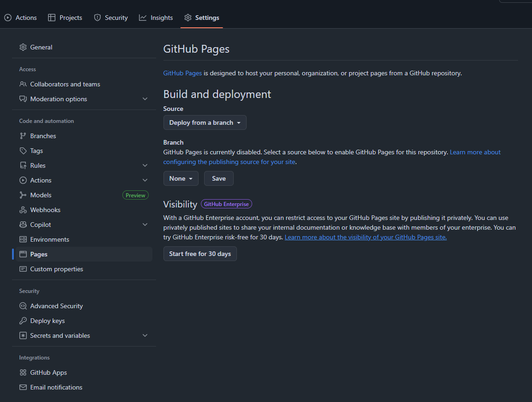
Task: Expand Secrets and variables chevron
Action: (x=145, y=335)
